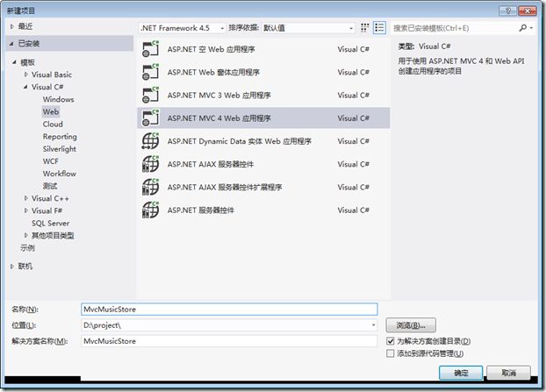Click the ASP.NET MVC 4 Web template icon

(150, 118)
